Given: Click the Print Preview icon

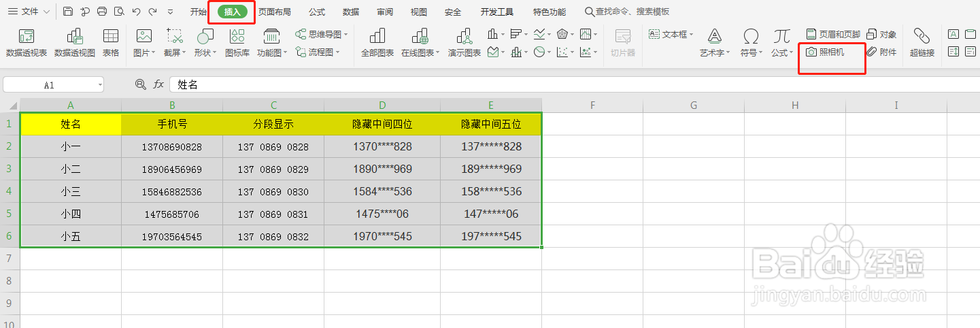Looking at the screenshot, I should [119, 12].
